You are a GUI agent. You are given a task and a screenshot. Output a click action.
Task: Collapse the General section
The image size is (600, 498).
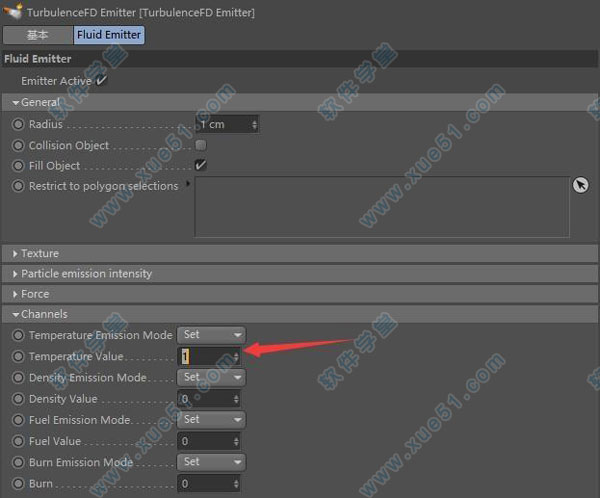pos(16,103)
